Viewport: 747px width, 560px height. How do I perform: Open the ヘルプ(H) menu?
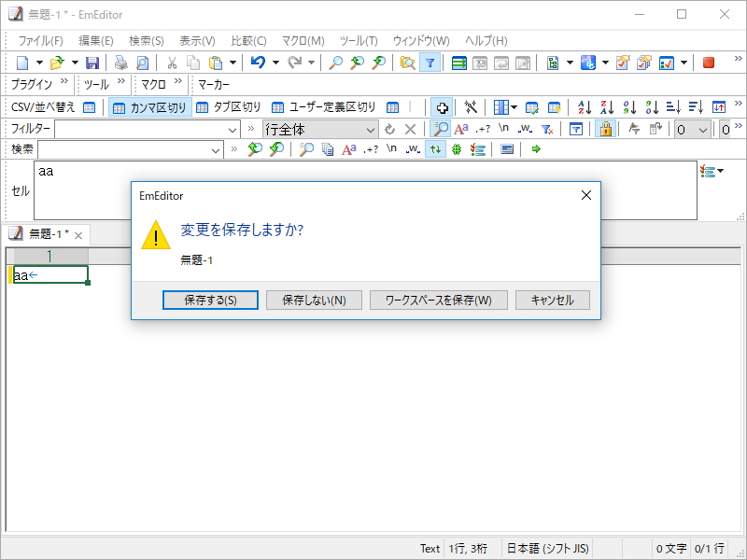tap(486, 41)
